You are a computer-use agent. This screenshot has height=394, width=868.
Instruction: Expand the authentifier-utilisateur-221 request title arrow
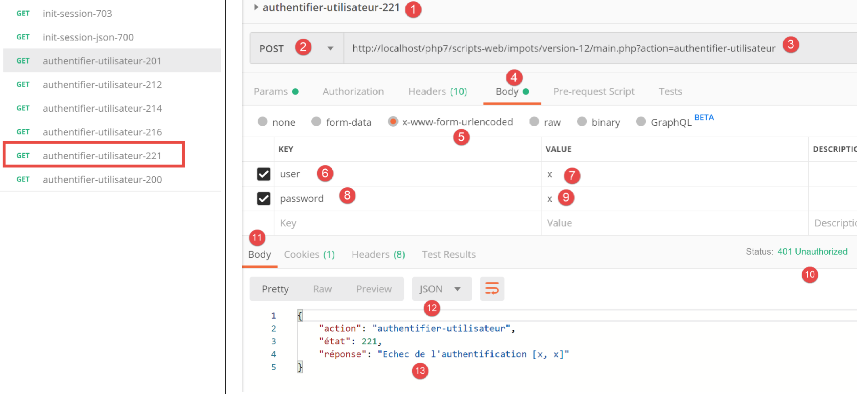(x=256, y=7)
